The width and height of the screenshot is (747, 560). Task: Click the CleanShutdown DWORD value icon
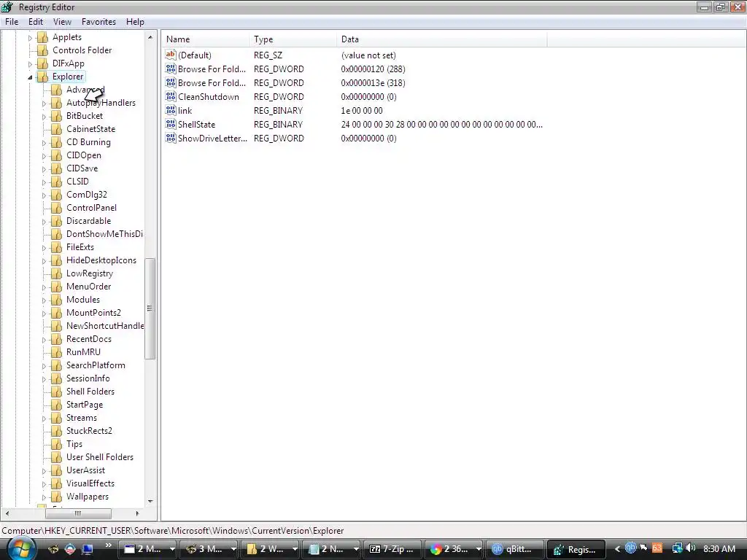[x=171, y=97]
